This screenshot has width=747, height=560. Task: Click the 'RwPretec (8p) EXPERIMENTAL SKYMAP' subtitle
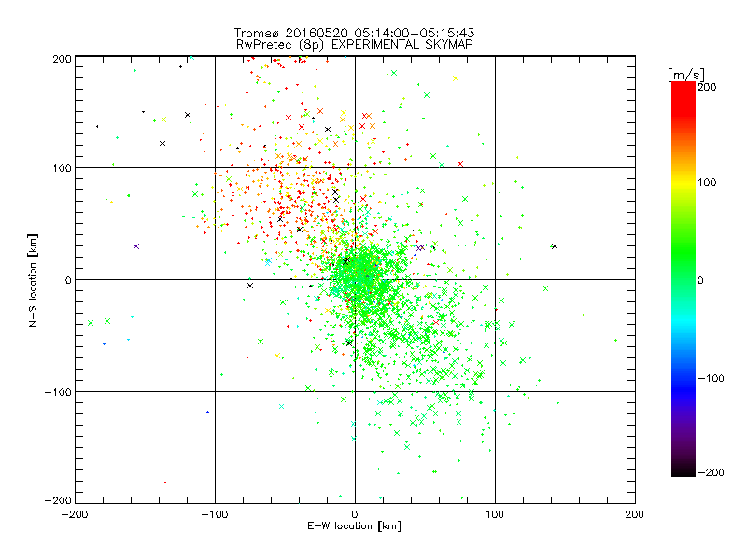(355, 45)
